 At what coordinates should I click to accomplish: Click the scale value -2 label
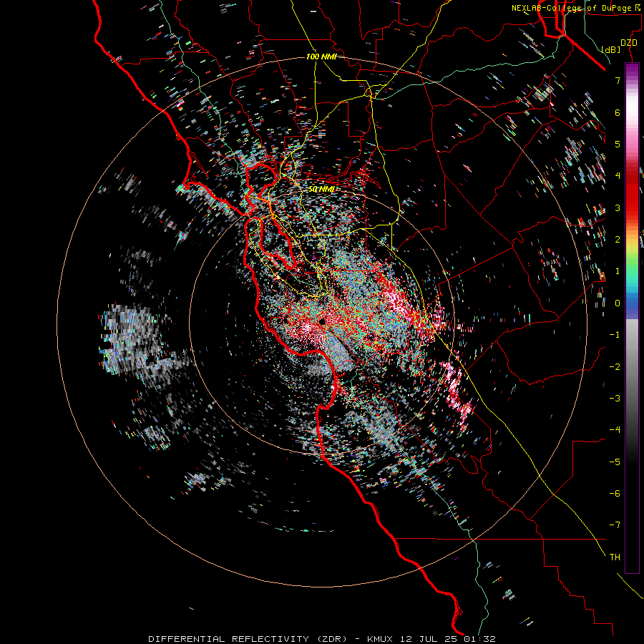pos(615,367)
